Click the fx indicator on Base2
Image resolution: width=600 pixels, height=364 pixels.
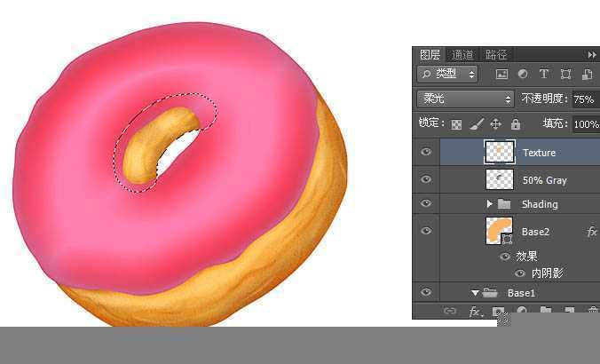[x=592, y=231]
